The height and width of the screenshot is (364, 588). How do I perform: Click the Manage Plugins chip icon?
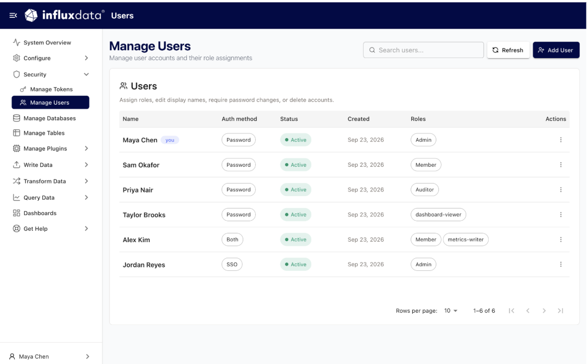(17, 149)
